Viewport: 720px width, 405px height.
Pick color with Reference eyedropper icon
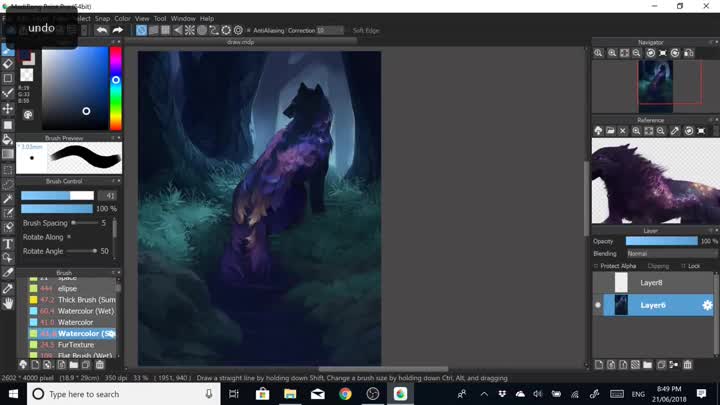pos(675,131)
